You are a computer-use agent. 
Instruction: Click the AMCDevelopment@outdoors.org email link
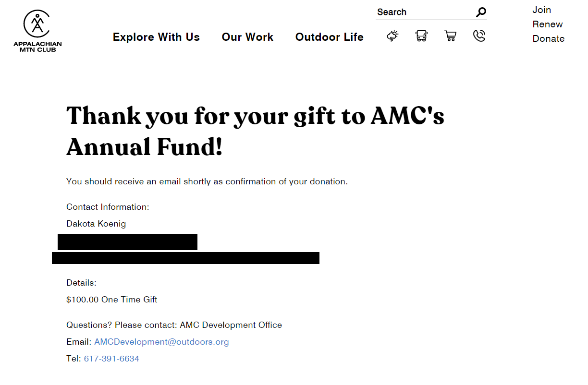[x=161, y=342]
